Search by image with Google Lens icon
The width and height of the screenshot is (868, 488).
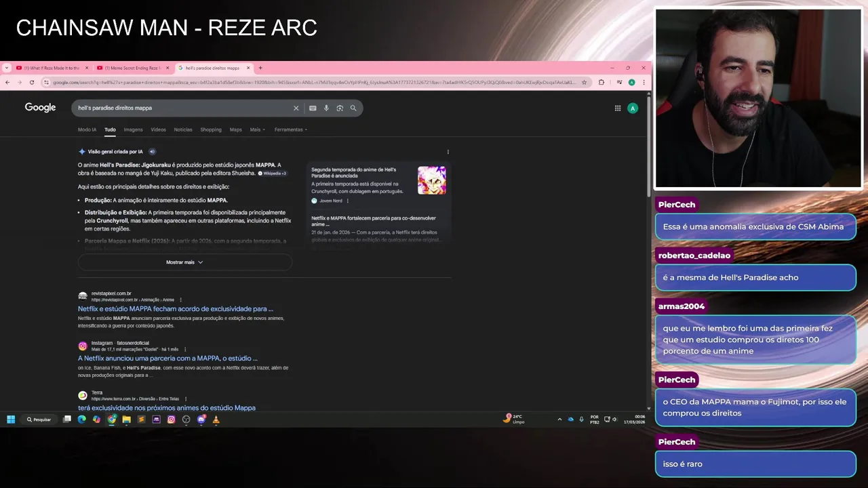(340, 108)
